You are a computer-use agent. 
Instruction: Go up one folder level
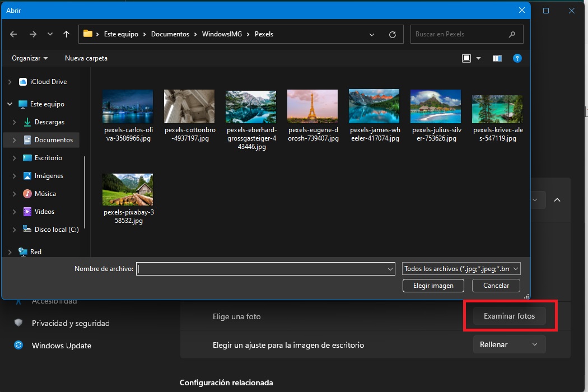[x=66, y=34]
